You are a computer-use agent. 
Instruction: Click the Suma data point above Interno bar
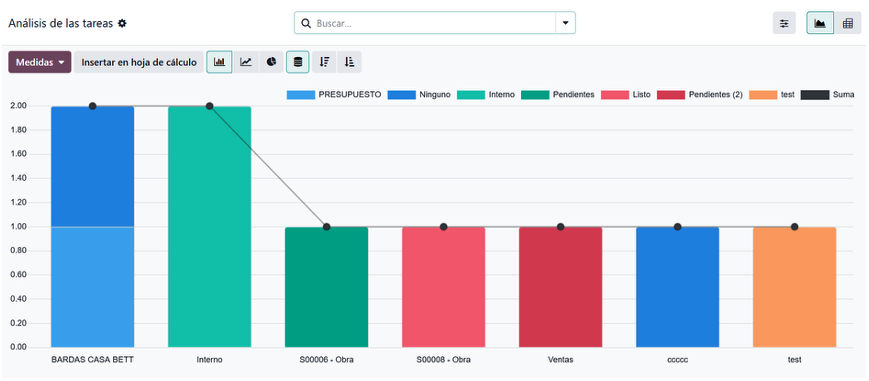pos(209,106)
